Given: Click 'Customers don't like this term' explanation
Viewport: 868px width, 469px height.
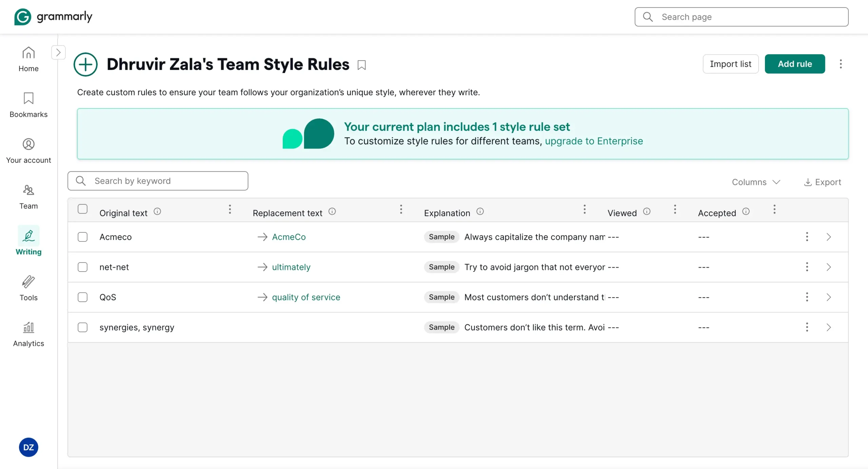Looking at the screenshot, I should (535, 327).
